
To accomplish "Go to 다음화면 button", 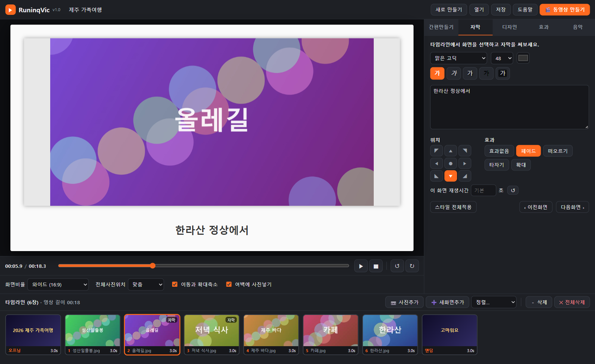I will (572, 207).
